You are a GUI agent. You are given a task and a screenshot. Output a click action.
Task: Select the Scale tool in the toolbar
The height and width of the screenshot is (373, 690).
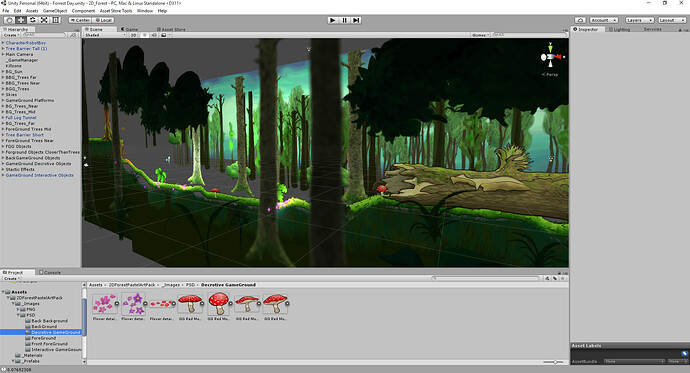44,20
